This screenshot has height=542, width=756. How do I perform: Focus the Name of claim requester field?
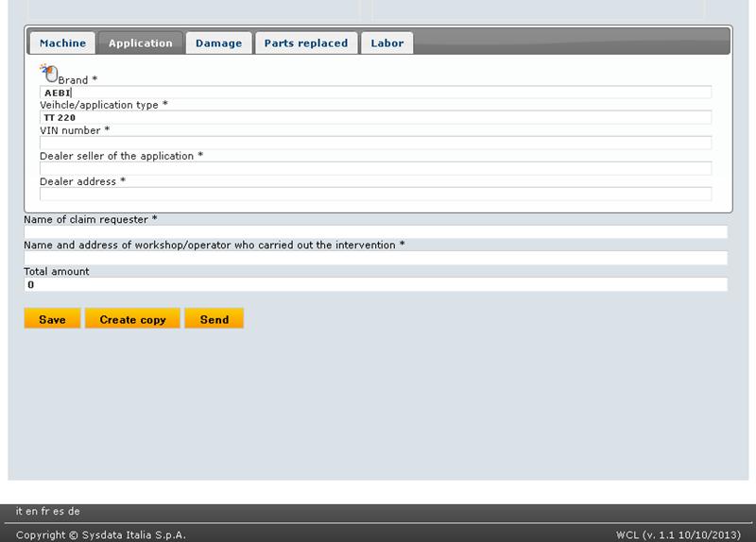(375, 232)
